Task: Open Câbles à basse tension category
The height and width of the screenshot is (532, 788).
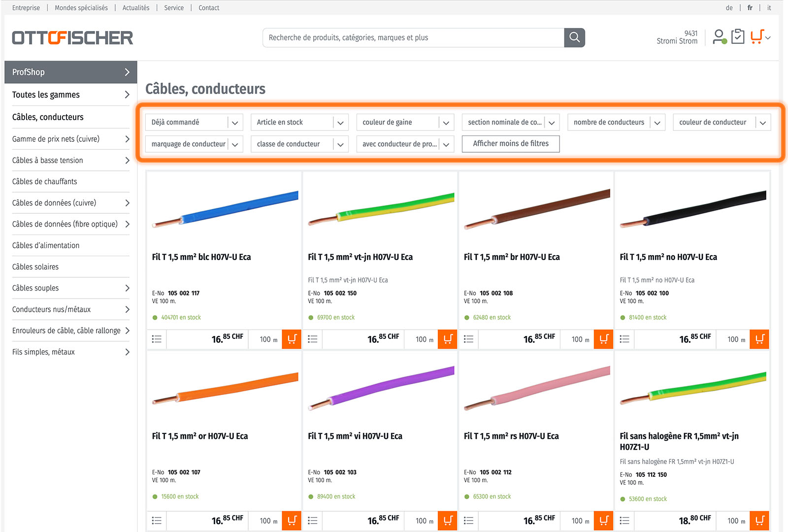Action: click(71, 160)
